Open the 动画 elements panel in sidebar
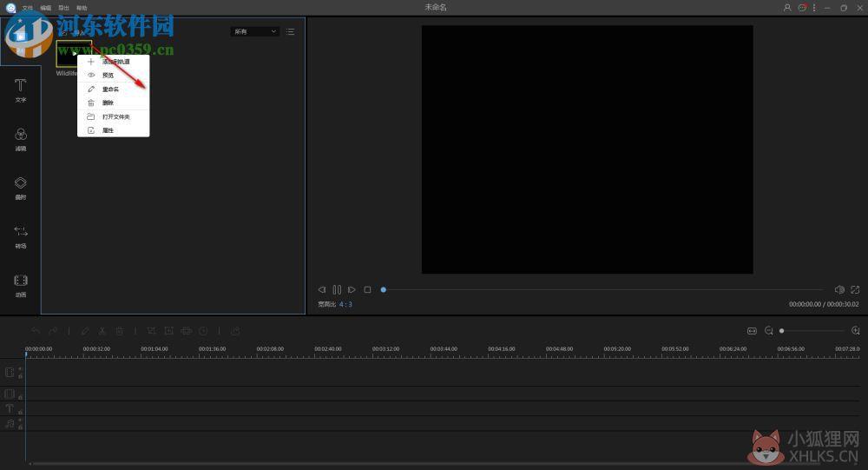This screenshot has height=470, width=868. [x=21, y=286]
